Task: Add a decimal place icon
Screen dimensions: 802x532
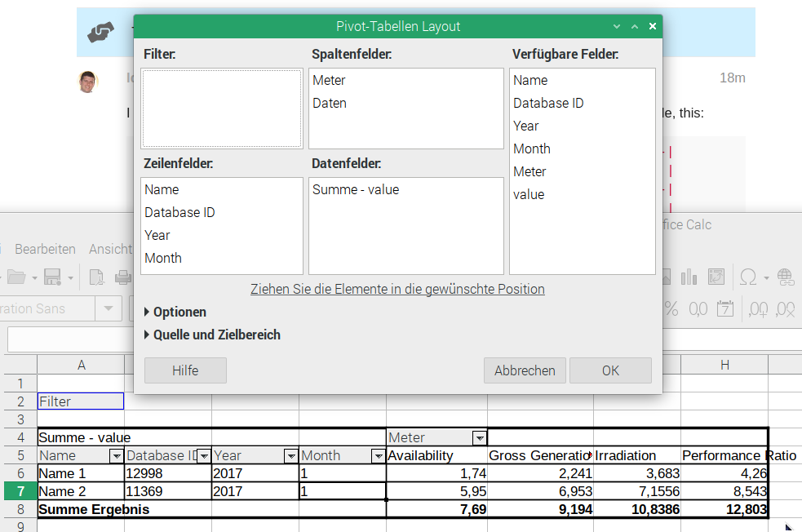Action: [759, 309]
